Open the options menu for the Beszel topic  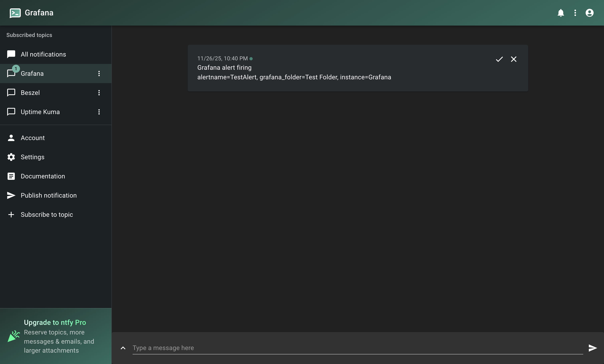(99, 93)
